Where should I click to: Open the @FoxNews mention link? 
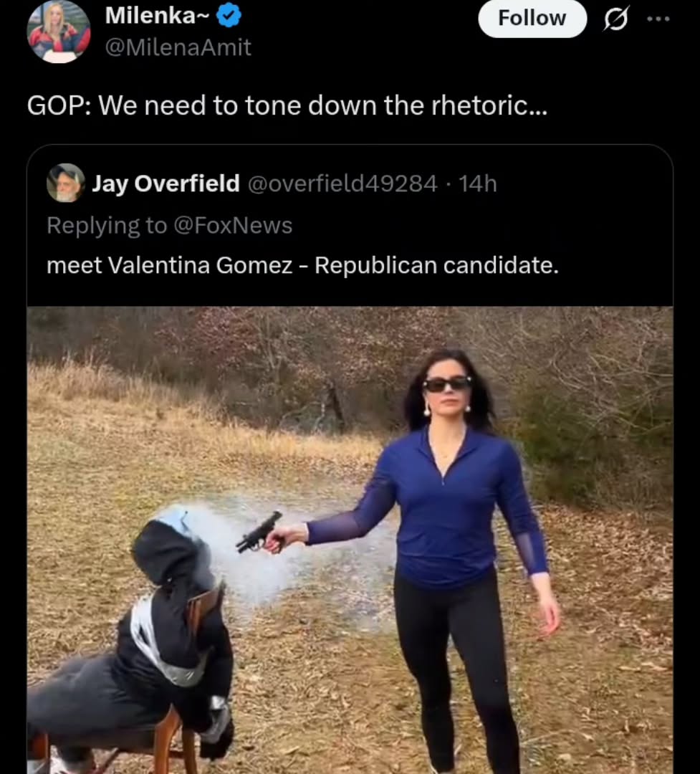coord(232,226)
